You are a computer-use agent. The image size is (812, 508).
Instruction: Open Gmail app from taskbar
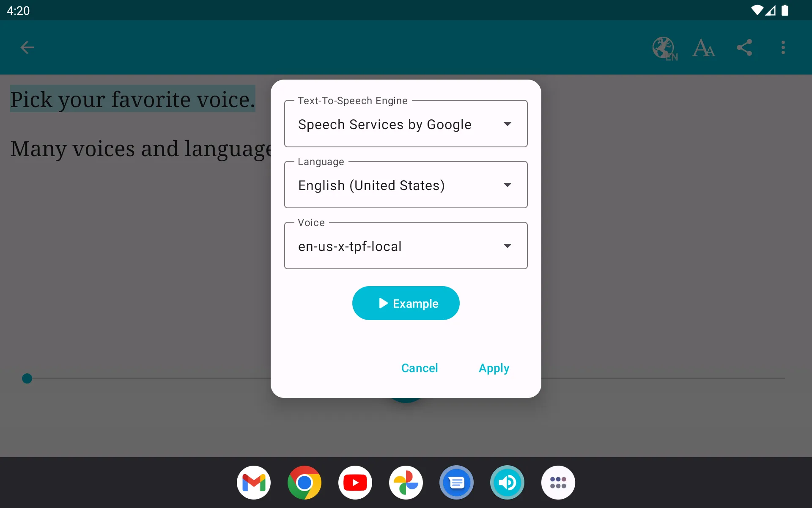(x=254, y=483)
